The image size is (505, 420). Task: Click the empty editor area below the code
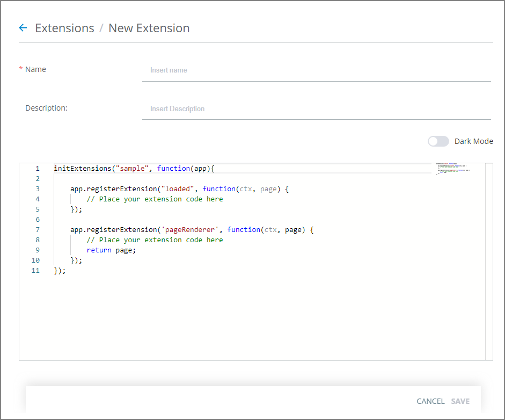pos(241,317)
